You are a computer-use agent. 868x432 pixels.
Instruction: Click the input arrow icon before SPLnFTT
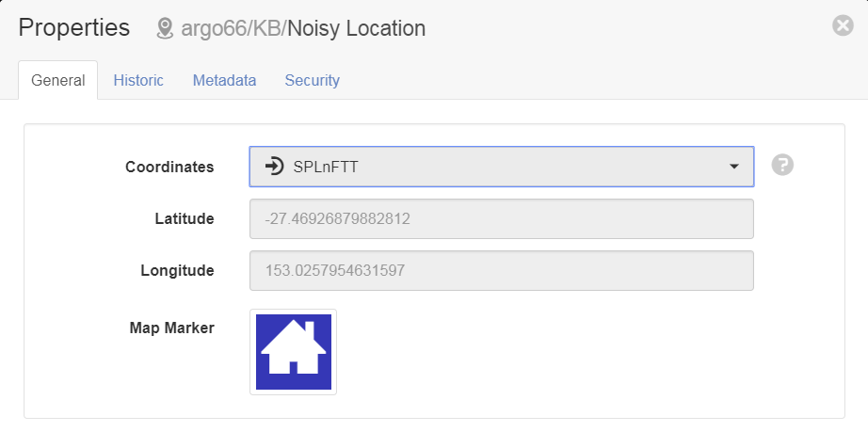pyautogui.click(x=274, y=166)
